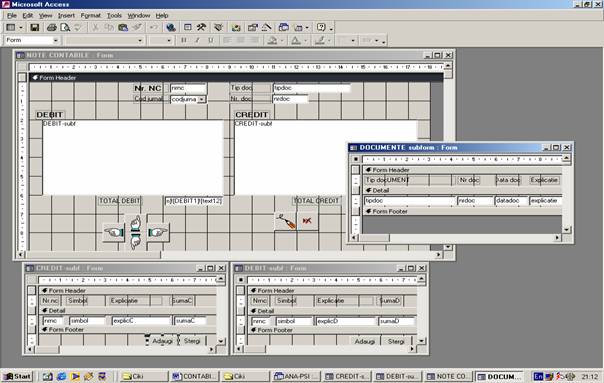The width and height of the screenshot is (604, 383).
Task: Open the codjurna combo box arrow
Action: pos(201,99)
